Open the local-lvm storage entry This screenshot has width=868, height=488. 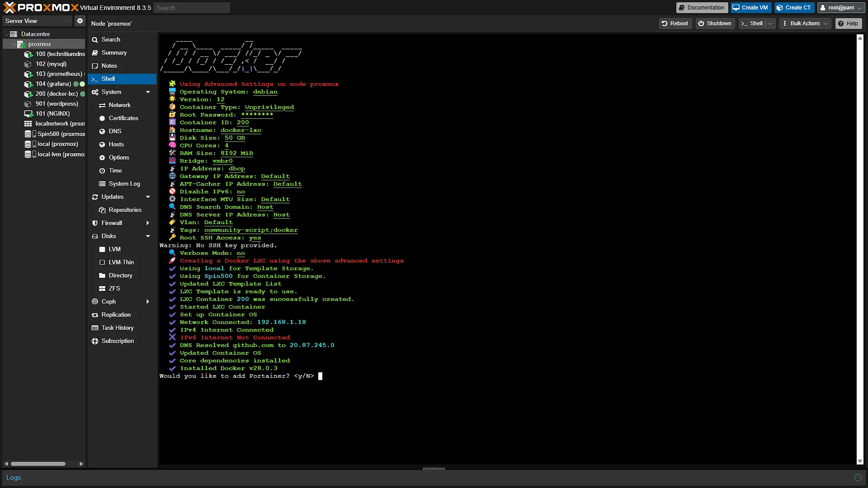tap(55, 155)
